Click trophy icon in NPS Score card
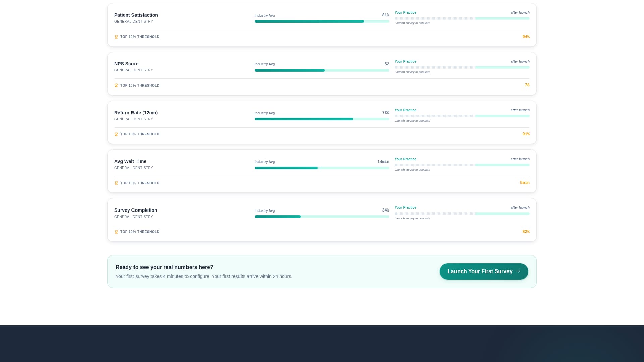This screenshot has height=362, width=644. pyautogui.click(x=116, y=86)
